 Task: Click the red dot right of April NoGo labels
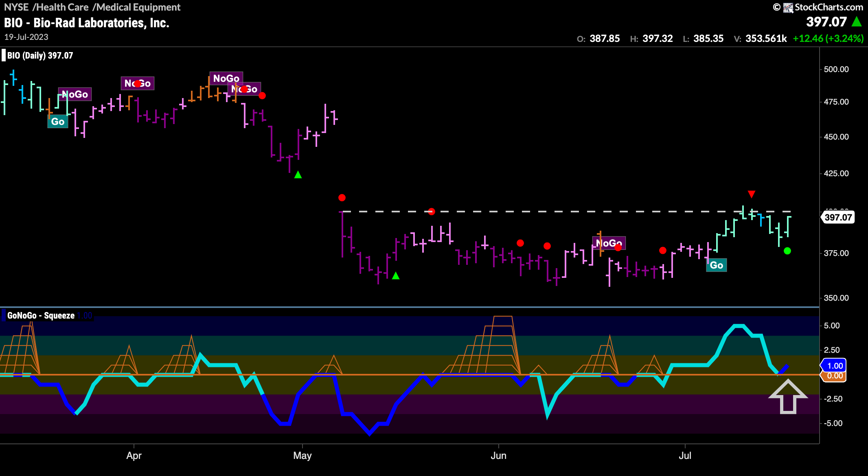pyautogui.click(x=262, y=96)
